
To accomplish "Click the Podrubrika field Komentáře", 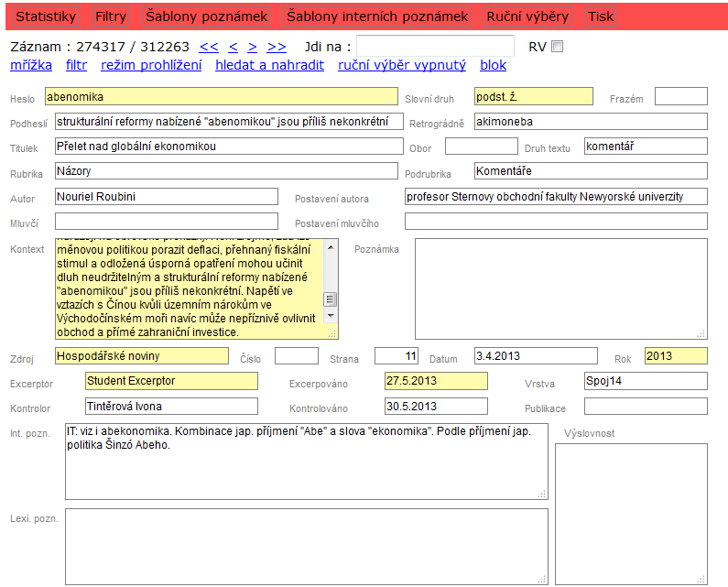I will point(591,171).
